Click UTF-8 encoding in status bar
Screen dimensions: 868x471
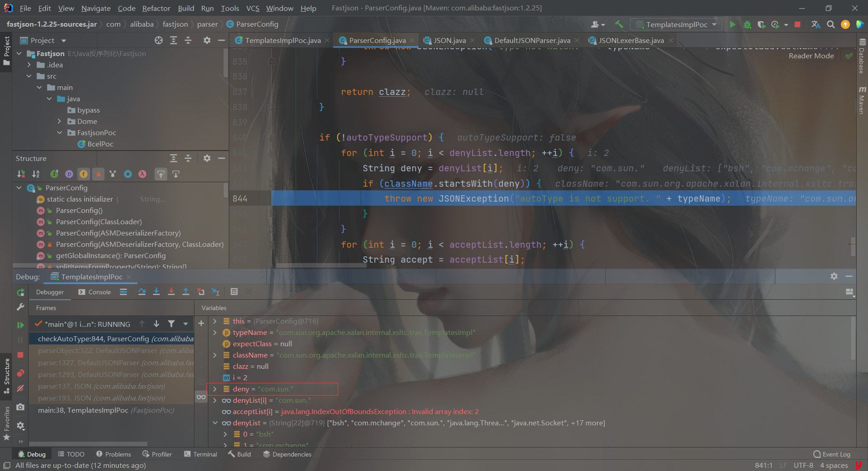pos(803,465)
